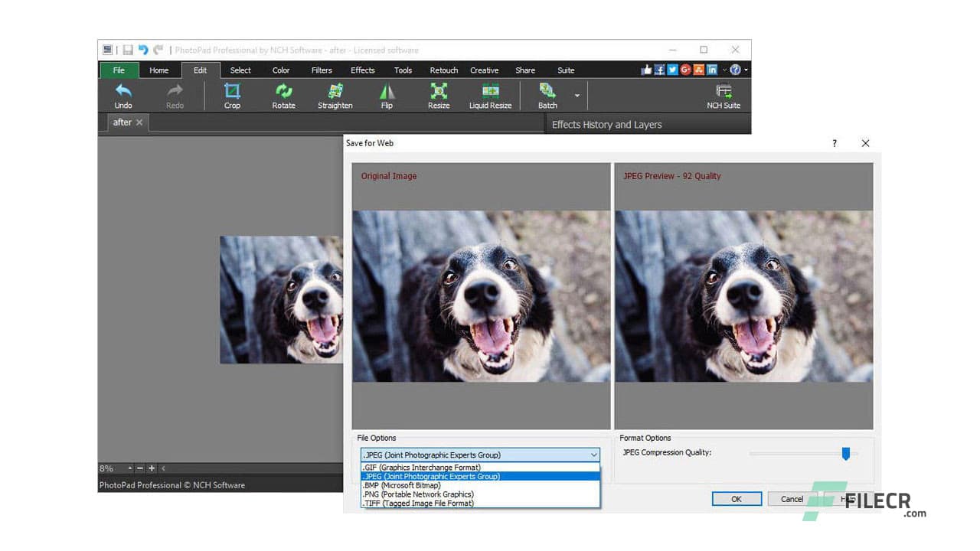Confirm with the OK button
The height and width of the screenshot is (551, 980).
pos(736,499)
